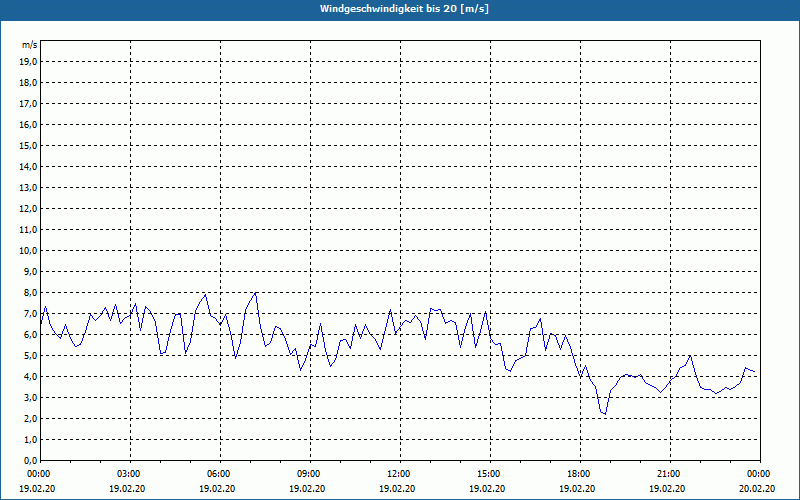Select the 10,0 y-axis label
The height and width of the screenshot is (500, 800).
pos(28,251)
